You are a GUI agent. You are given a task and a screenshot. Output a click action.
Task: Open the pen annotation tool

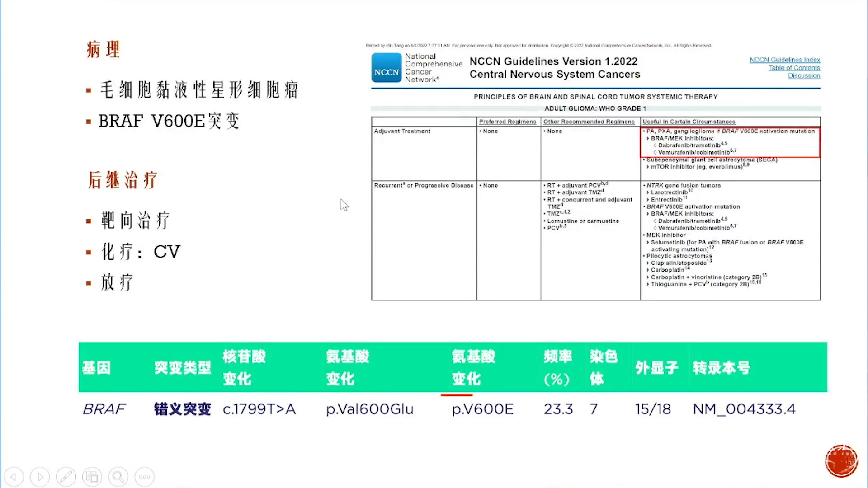tap(66, 477)
